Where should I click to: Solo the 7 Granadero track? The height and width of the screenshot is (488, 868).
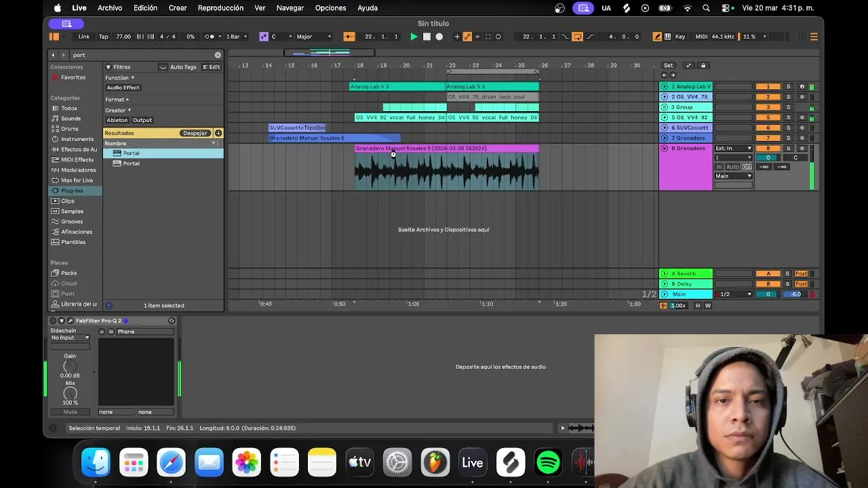pos(788,138)
